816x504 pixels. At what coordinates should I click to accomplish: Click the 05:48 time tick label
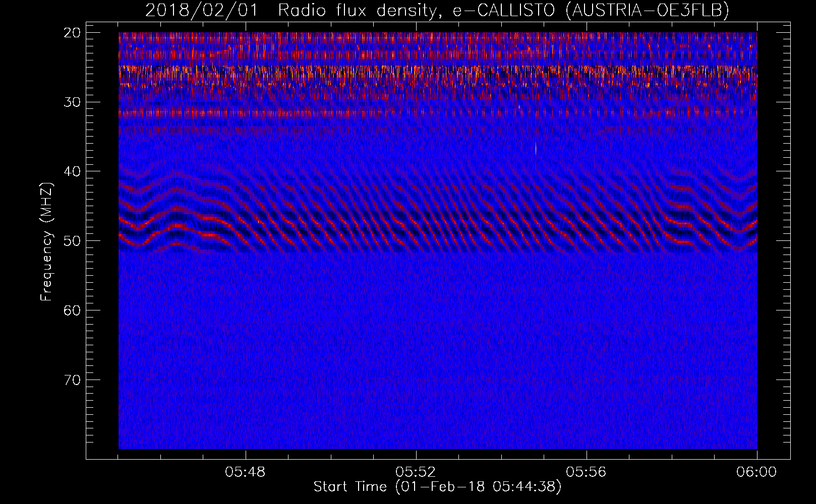click(x=246, y=472)
